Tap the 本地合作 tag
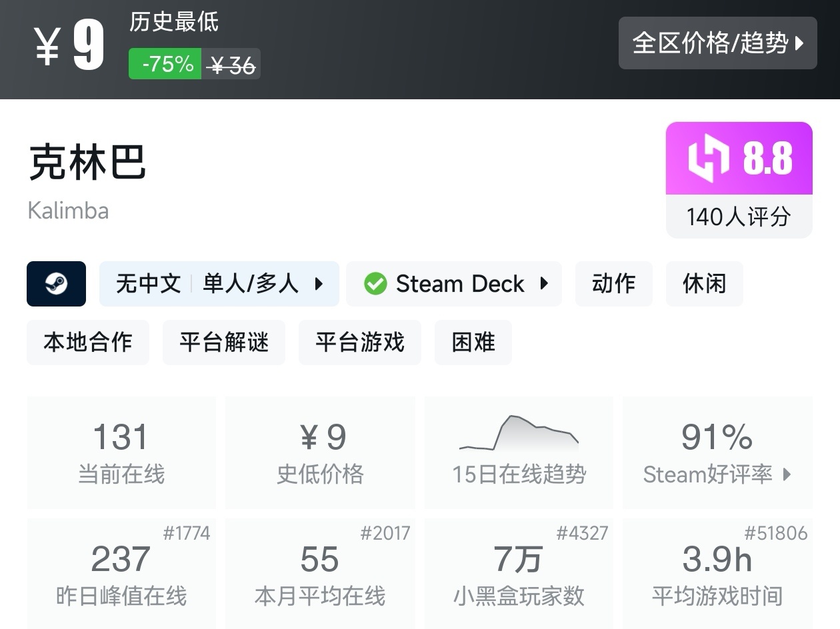The image size is (840, 629). point(88,342)
